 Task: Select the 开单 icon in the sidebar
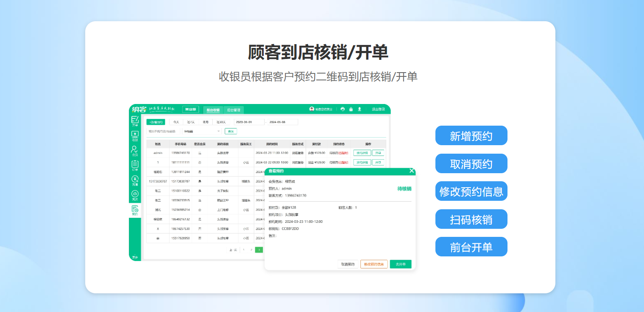[136, 121]
